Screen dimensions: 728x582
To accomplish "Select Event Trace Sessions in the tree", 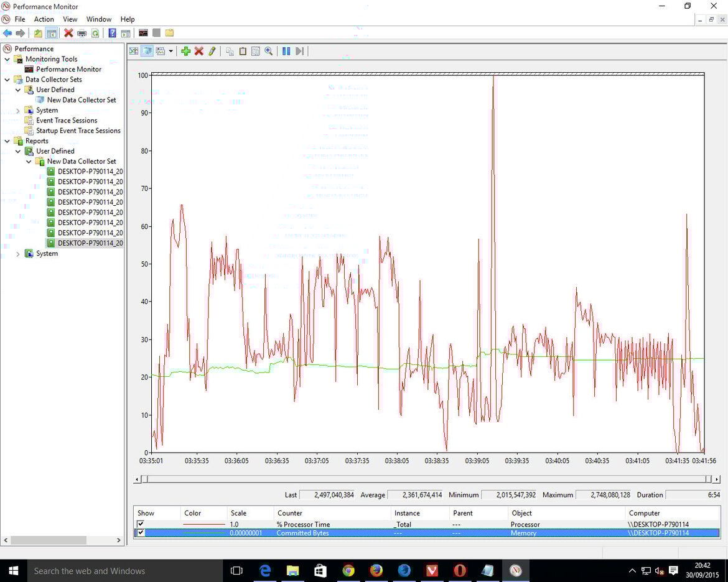I will click(67, 120).
